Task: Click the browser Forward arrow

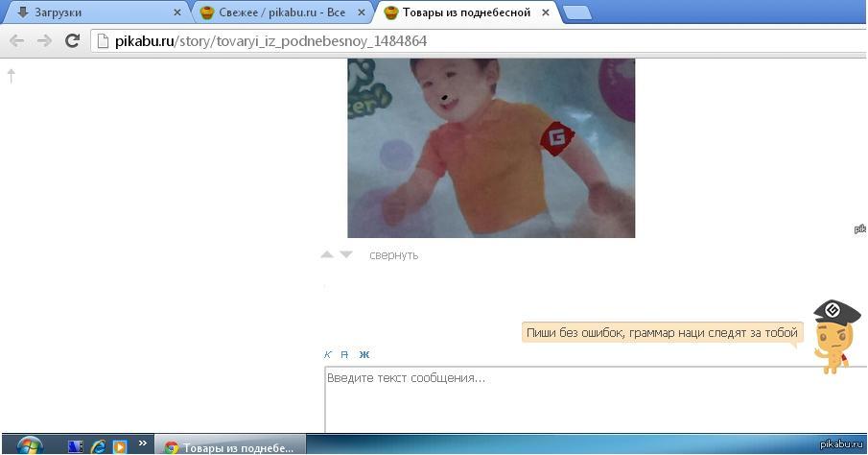Action: click(x=44, y=41)
